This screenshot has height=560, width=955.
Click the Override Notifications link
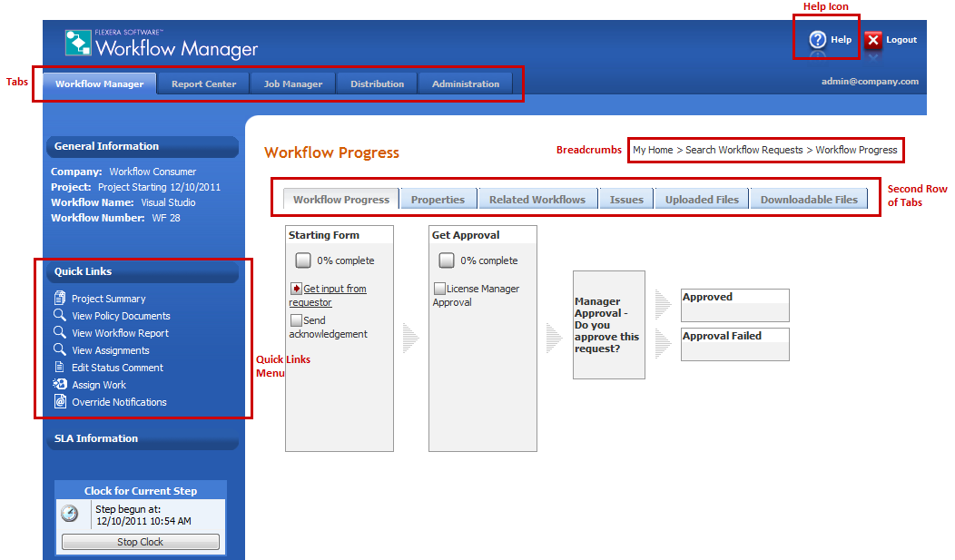click(120, 402)
